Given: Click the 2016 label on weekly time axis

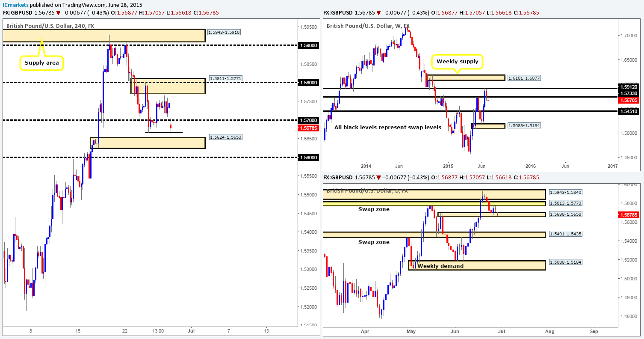Looking at the screenshot, I should (531, 166).
